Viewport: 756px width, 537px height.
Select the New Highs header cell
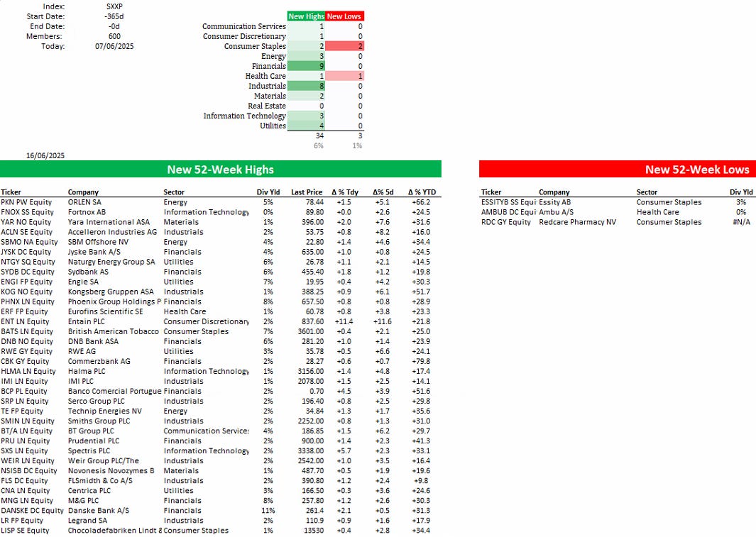306,16
